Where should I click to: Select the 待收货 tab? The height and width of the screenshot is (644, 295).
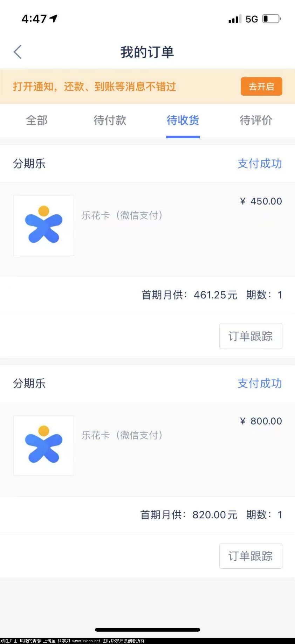(183, 120)
